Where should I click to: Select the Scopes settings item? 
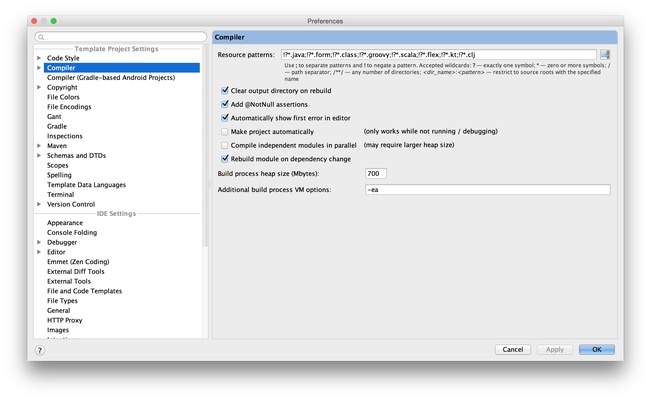pos(58,165)
